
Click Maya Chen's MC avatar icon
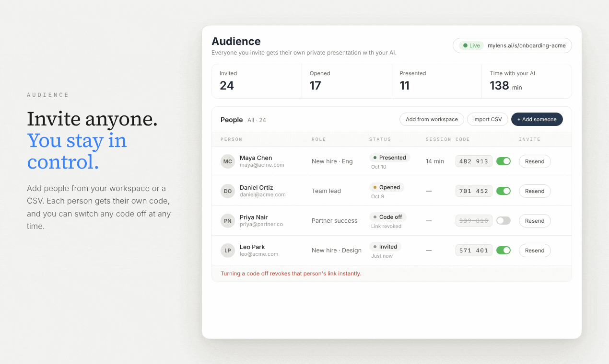coord(228,161)
